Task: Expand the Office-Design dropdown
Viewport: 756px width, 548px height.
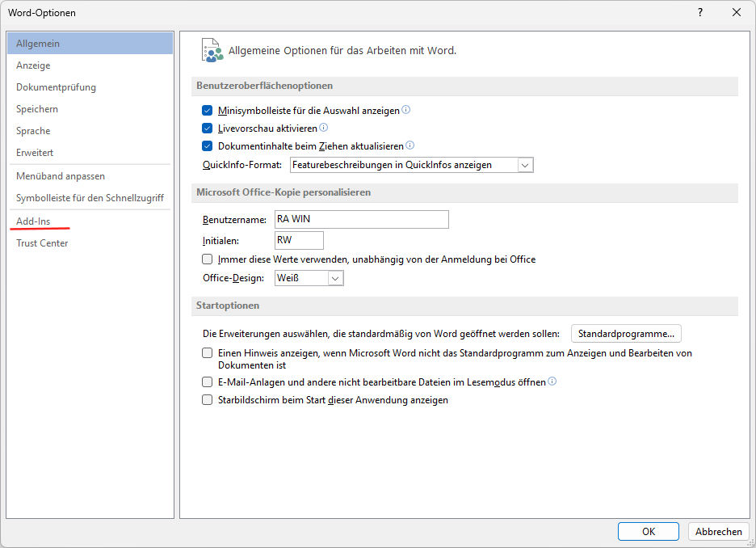Action: [335, 278]
